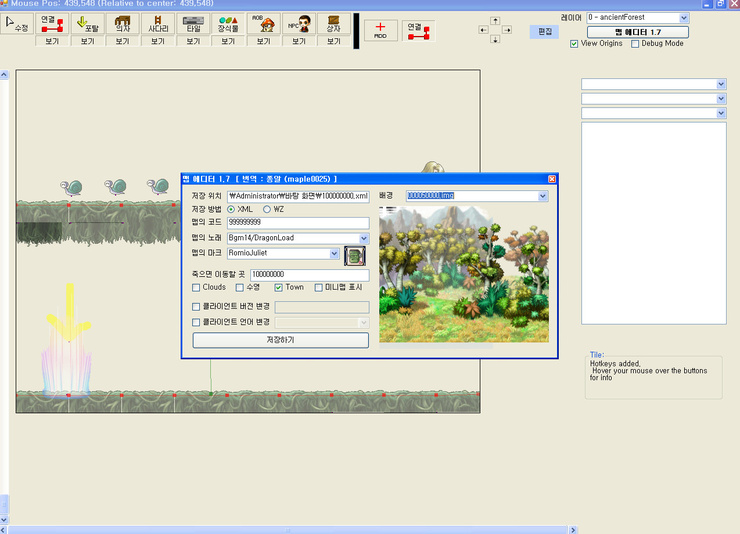Screen dimensions: 740x534
Task: Toggle 보기 view under the NPC tool
Action: point(299,41)
